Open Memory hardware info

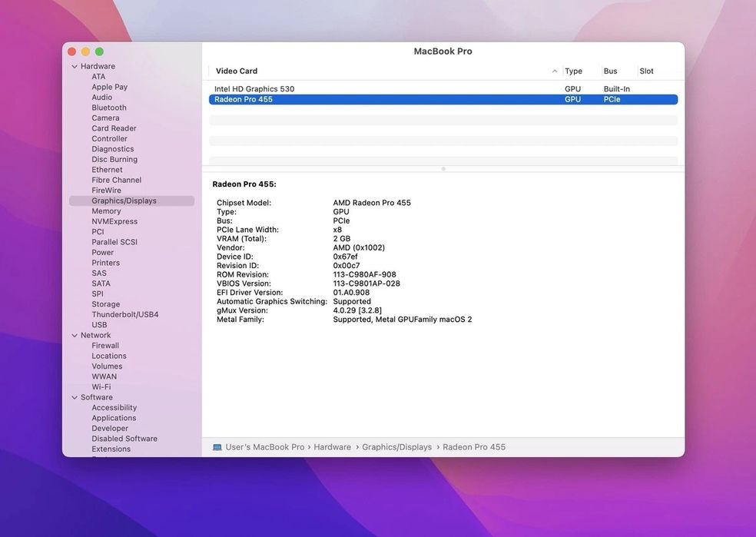[x=106, y=211]
